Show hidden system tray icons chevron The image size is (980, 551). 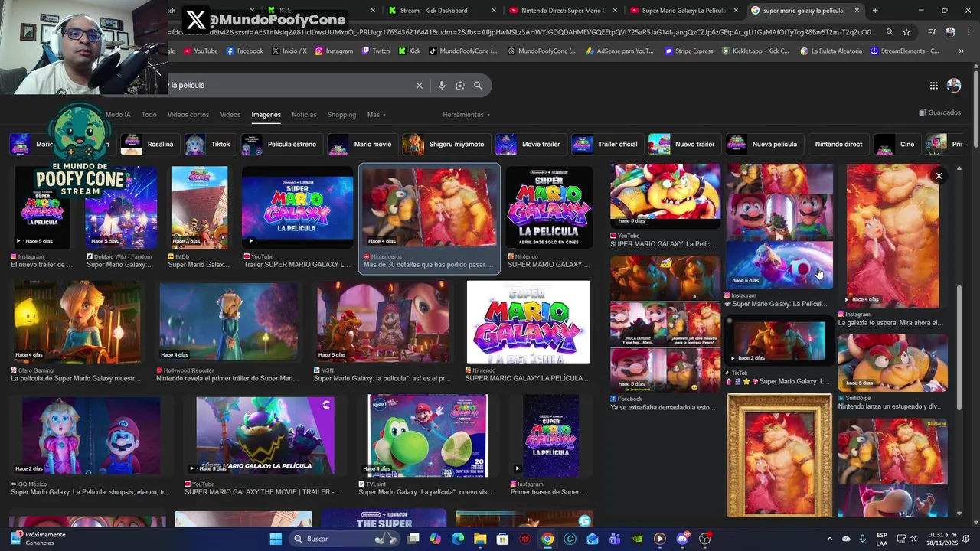[x=829, y=539]
